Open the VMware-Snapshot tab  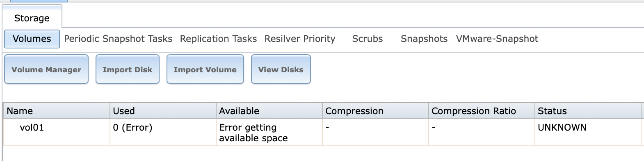(497, 39)
